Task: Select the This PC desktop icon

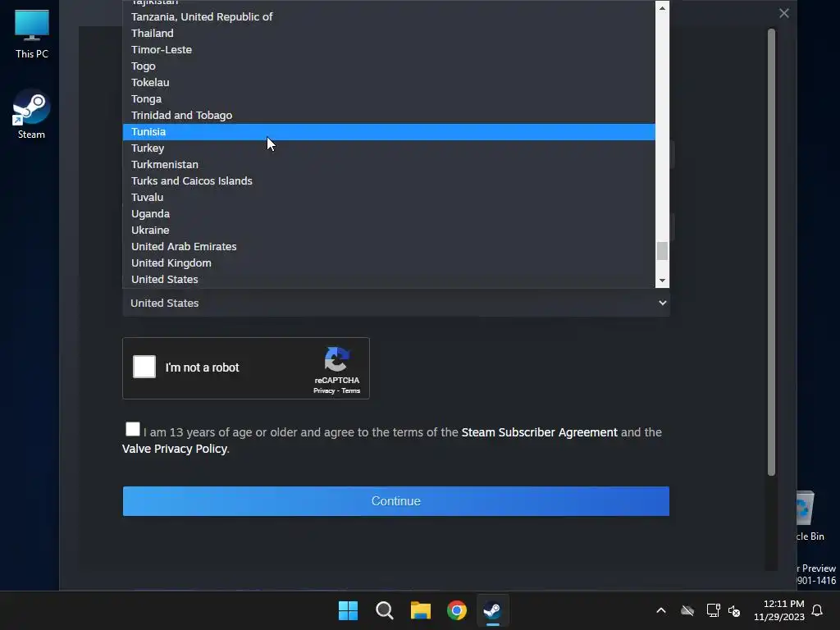Action: [x=32, y=34]
